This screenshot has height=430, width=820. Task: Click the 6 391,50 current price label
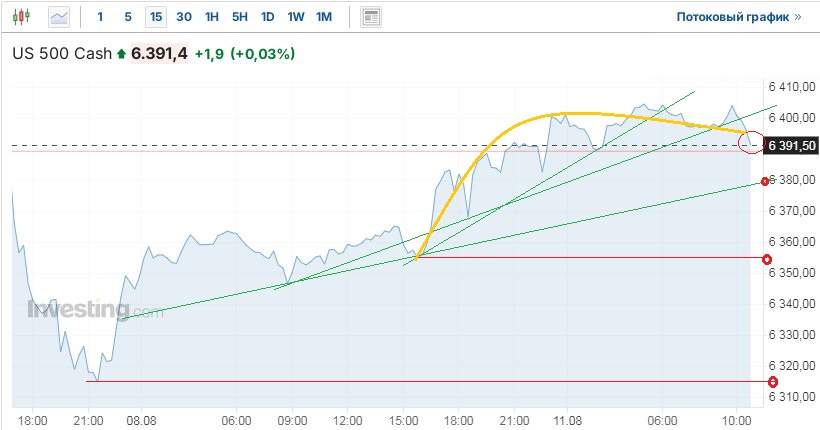(x=791, y=146)
